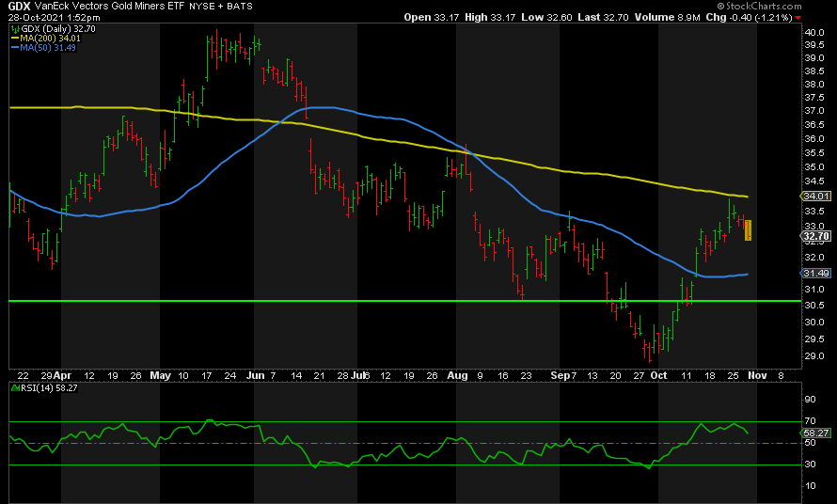This screenshot has width=837, height=504.
Task: Click the yellow 34.01 price tag on axis
Action: (816, 196)
